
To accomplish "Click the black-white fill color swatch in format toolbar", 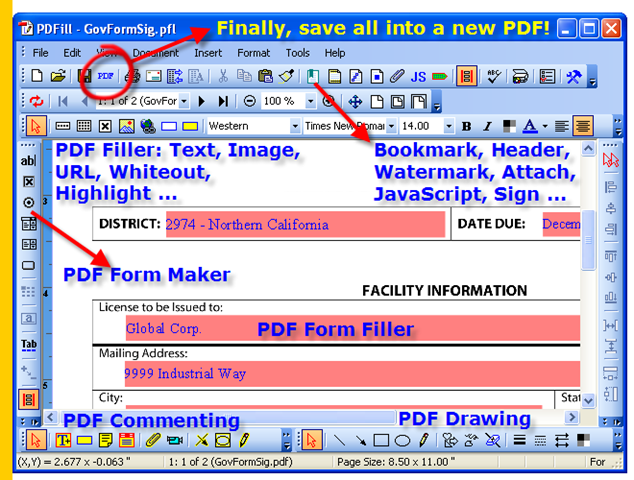I will pos(509,127).
